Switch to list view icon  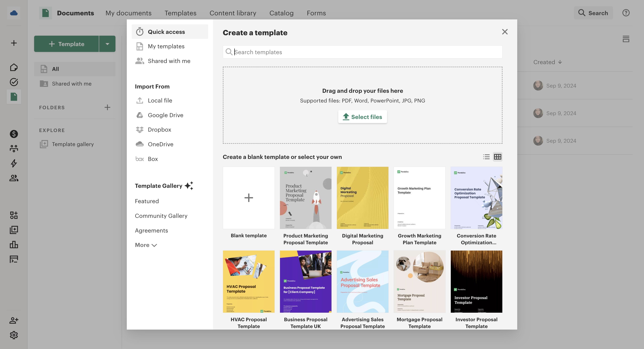click(486, 157)
